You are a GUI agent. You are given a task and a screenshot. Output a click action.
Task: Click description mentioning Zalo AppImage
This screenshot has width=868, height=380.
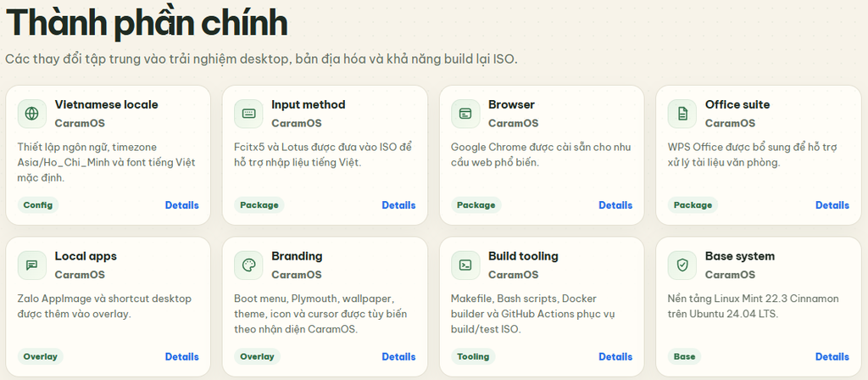pos(104,306)
